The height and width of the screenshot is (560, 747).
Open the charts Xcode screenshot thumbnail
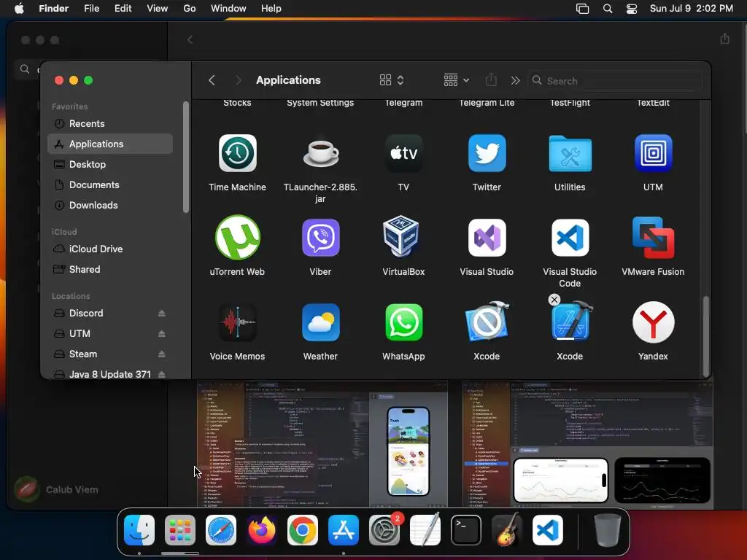[587, 444]
